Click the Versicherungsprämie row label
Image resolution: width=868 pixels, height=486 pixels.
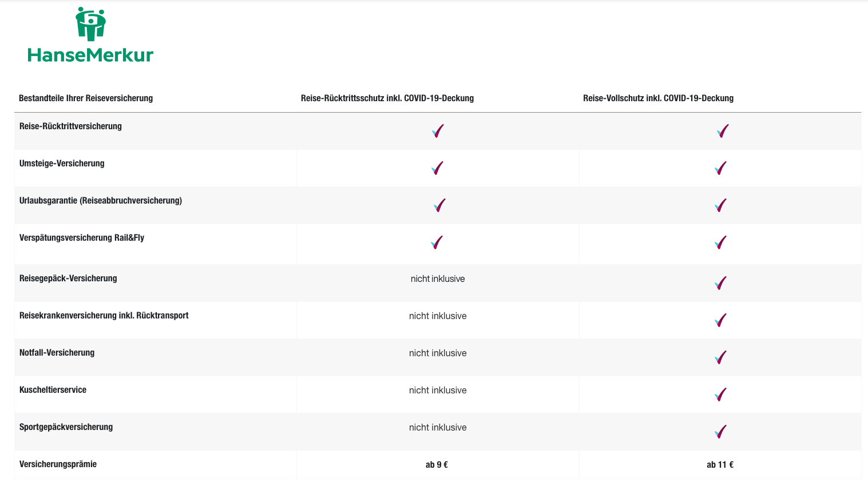pos(58,464)
